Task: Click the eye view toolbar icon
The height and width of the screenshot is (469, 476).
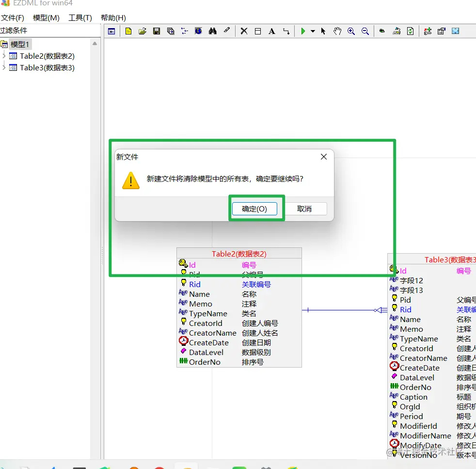Action: point(382,31)
